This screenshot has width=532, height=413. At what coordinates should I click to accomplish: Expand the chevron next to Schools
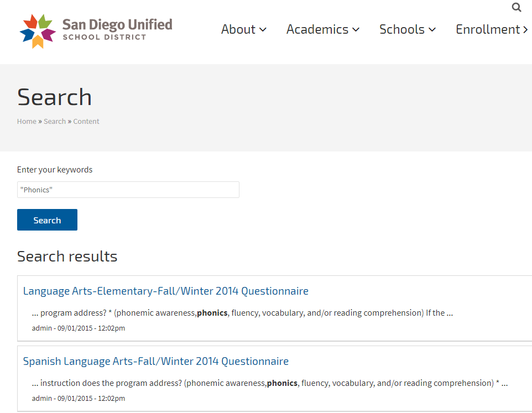click(432, 30)
